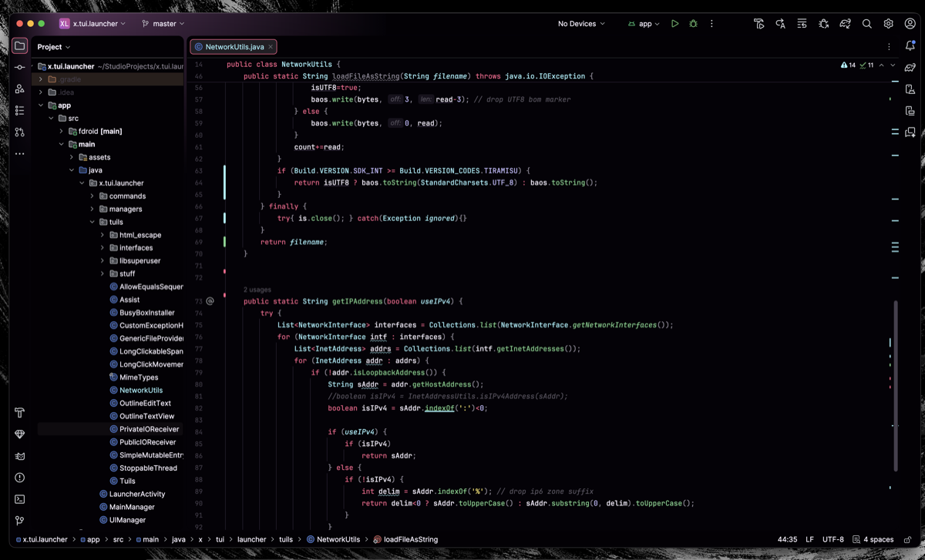Expand the fdroid [main] folder
Screen dimensions: 925x560
click(x=62, y=131)
